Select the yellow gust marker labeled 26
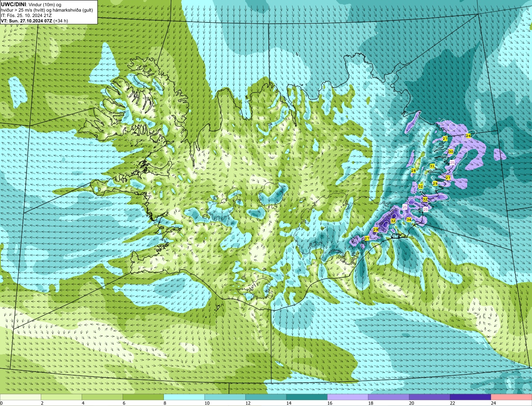The image size is (532, 406). 468,136
